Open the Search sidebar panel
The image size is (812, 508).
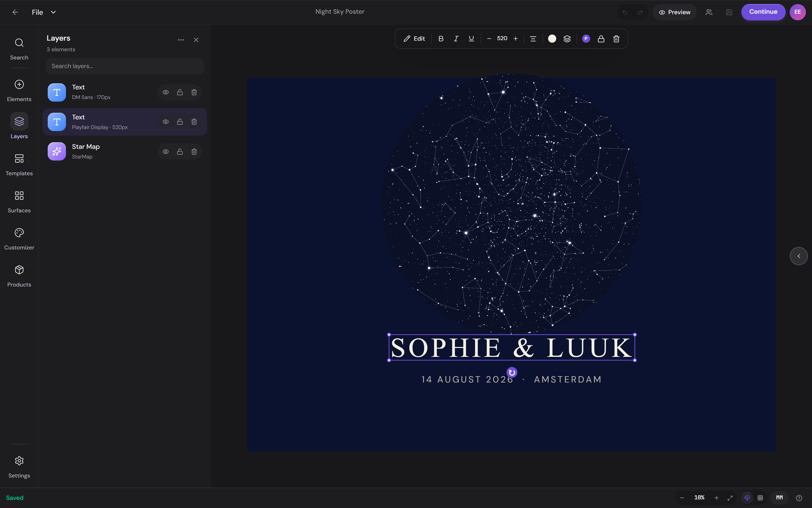click(19, 49)
